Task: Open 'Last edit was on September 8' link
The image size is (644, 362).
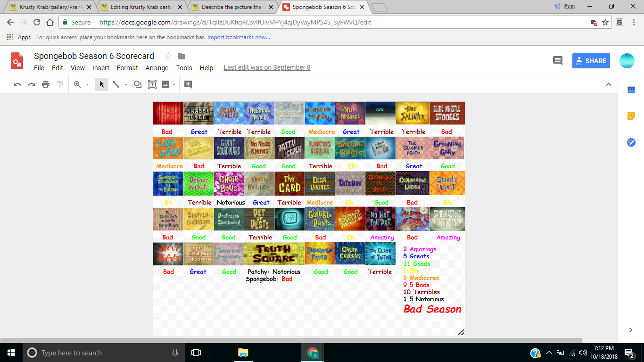Action: click(x=267, y=67)
